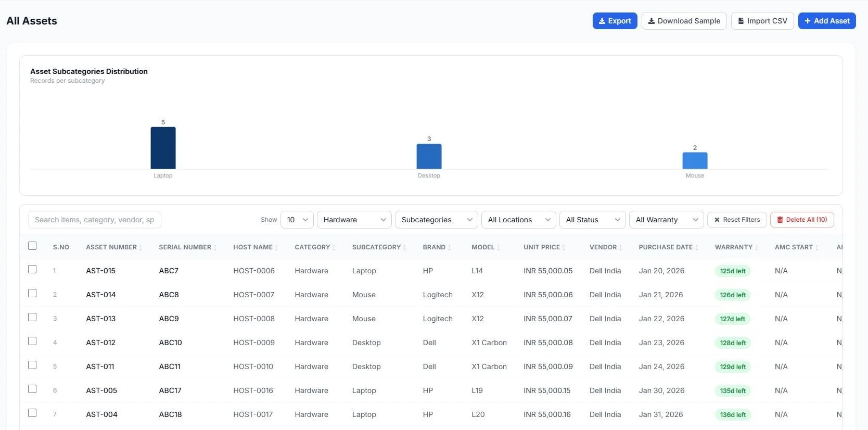Click price INR 55,000.16
This screenshot has width=868, height=430.
[547, 414]
